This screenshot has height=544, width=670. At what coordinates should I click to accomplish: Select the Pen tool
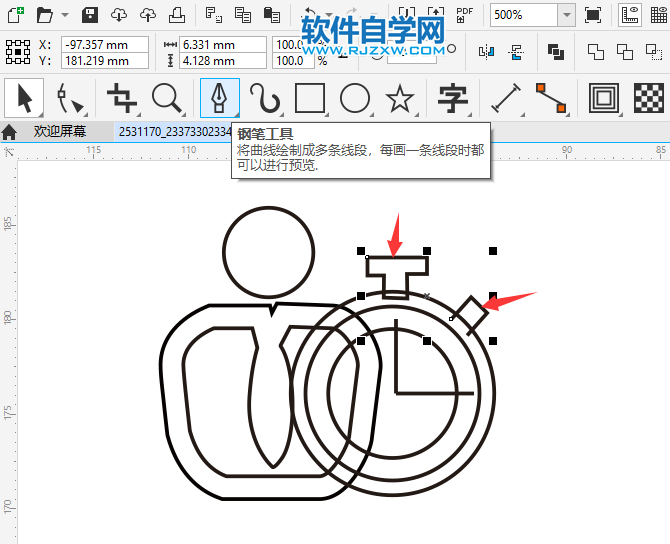[x=220, y=98]
